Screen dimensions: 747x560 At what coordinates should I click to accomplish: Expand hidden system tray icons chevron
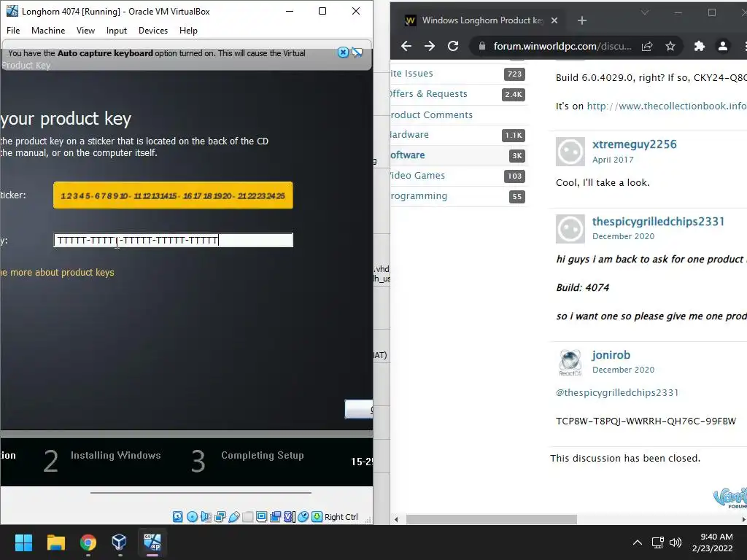[637, 542]
